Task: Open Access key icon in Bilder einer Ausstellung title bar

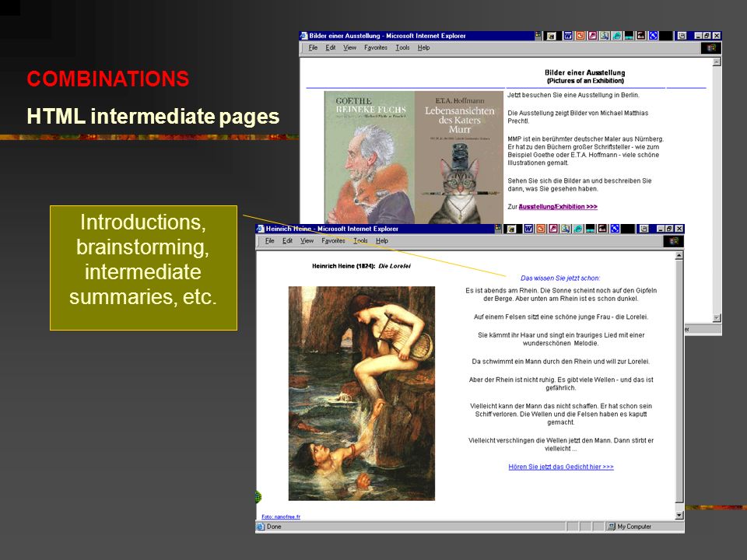Action: tap(592, 35)
